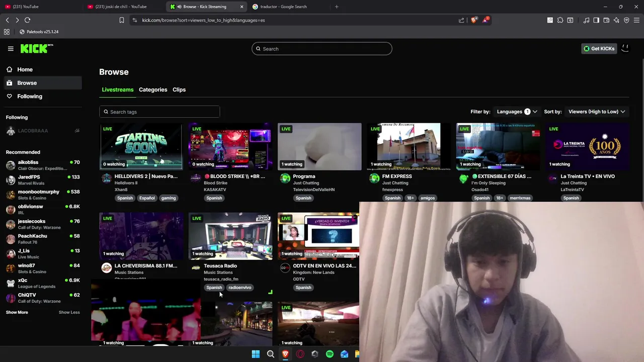This screenshot has width=644, height=362.
Task: Open the Brave Shields lion icon
Action: point(474,20)
